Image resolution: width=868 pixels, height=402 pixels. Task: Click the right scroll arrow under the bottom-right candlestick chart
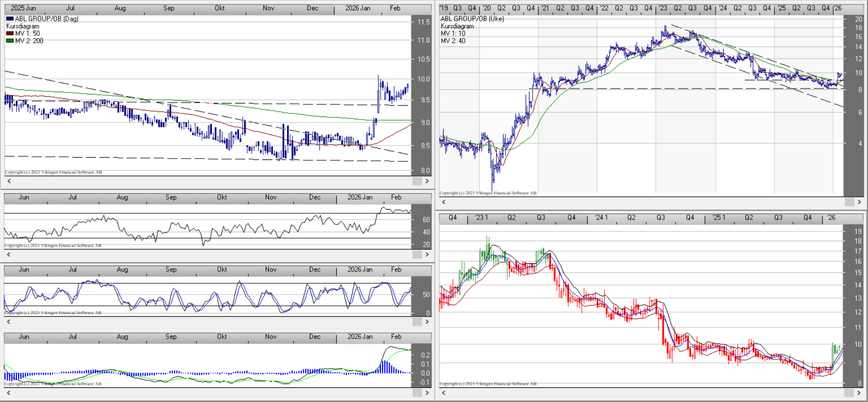tap(859, 393)
